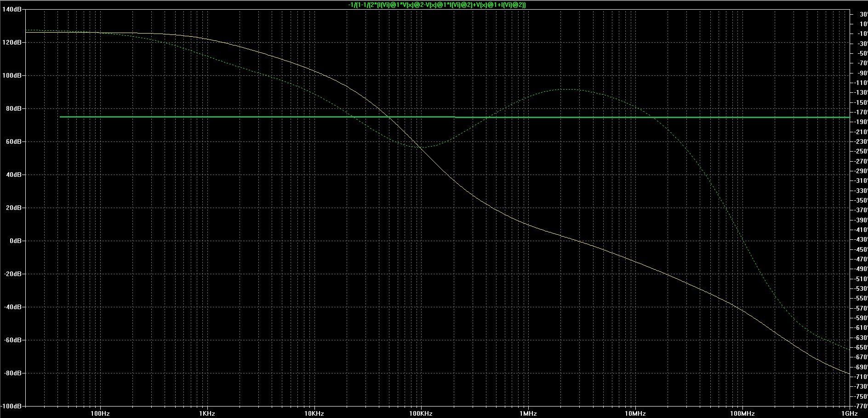
Task: Click the -390° phase label
Action: pyautogui.click(x=861, y=220)
